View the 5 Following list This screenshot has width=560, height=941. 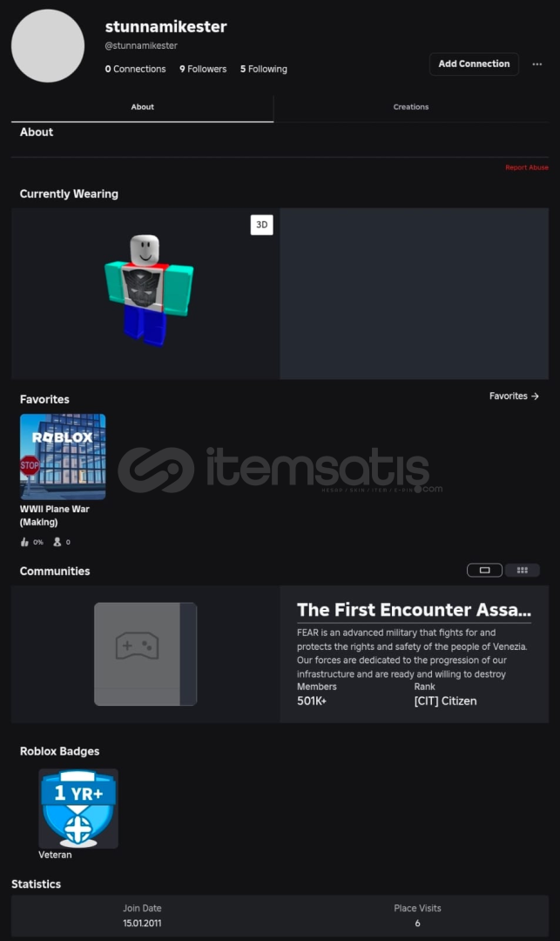[x=263, y=69]
